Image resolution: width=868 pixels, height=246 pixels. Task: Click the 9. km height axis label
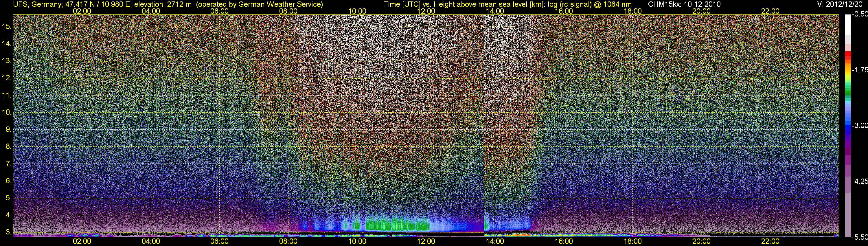coord(8,129)
